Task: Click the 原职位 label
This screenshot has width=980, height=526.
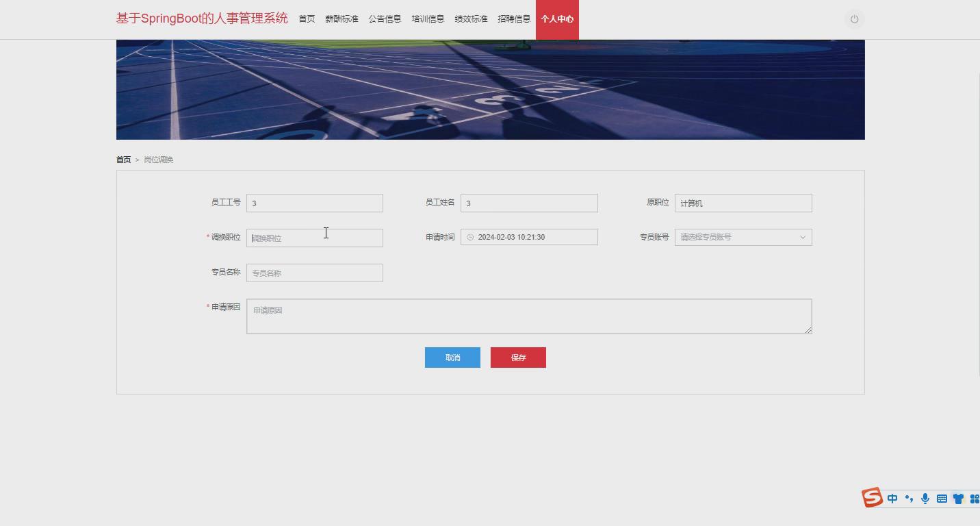Action: pos(658,203)
